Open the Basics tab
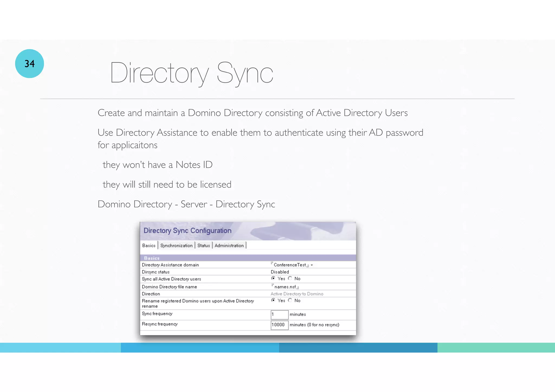Image resolution: width=555 pixels, height=392 pixels. coord(149,245)
